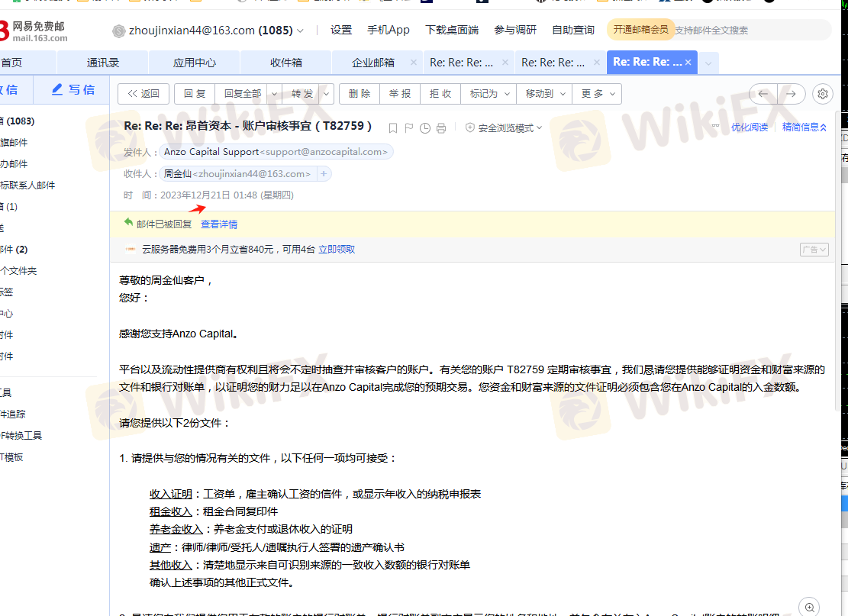Click the 删除 delete button
Image resolution: width=848 pixels, height=616 pixels.
pos(360,94)
